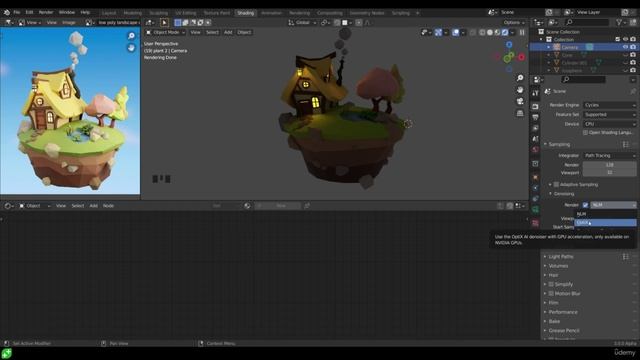Image resolution: width=640 pixels, height=360 pixels.
Task: Click the zoom magnifier in the 3D viewport
Action: coord(520,78)
